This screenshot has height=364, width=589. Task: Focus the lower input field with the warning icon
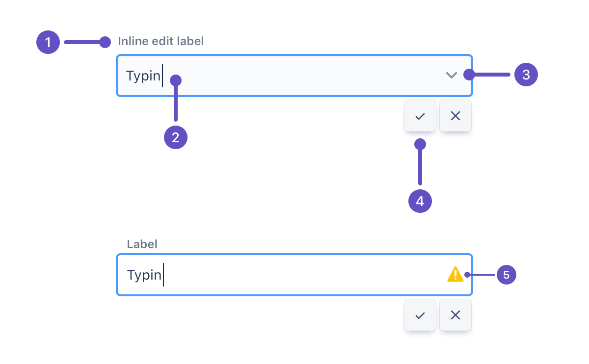[x=294, y=275]
